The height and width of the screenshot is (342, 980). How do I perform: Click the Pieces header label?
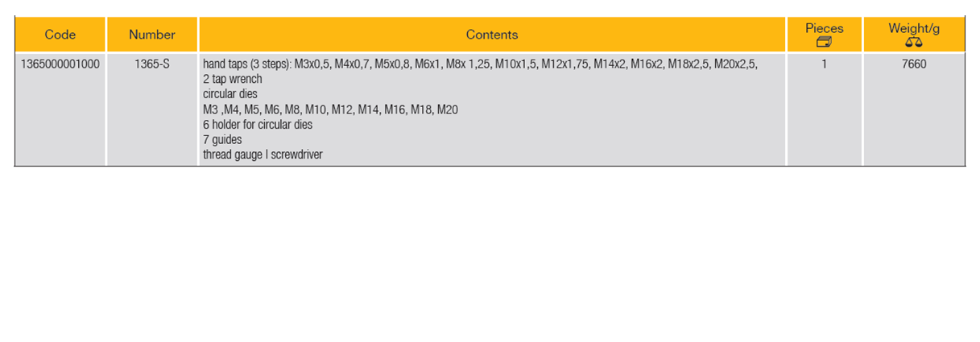[824, 28]
